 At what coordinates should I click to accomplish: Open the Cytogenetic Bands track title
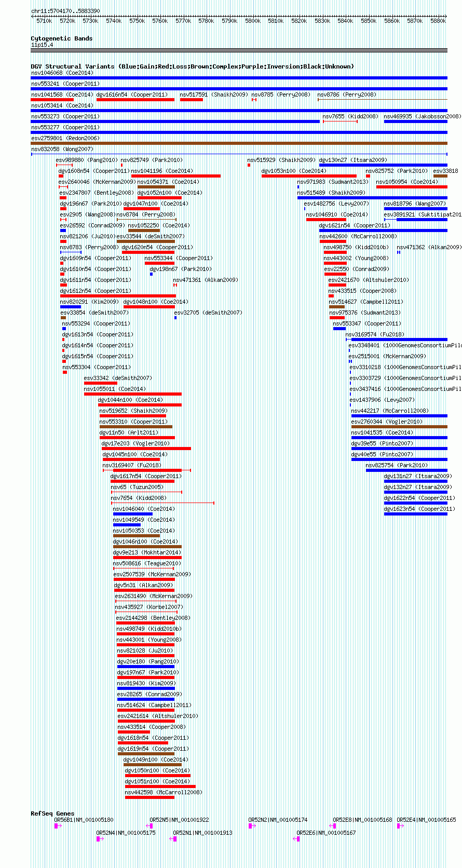coord(62,38)
